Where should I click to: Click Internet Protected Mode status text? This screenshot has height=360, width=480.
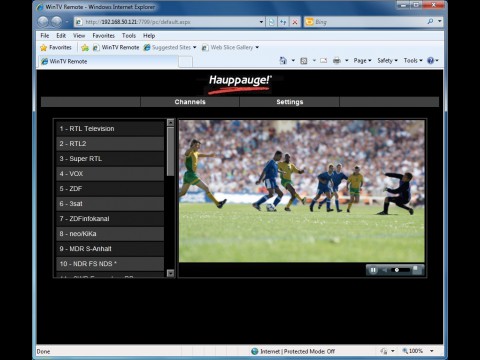click(x=297, y=351)
